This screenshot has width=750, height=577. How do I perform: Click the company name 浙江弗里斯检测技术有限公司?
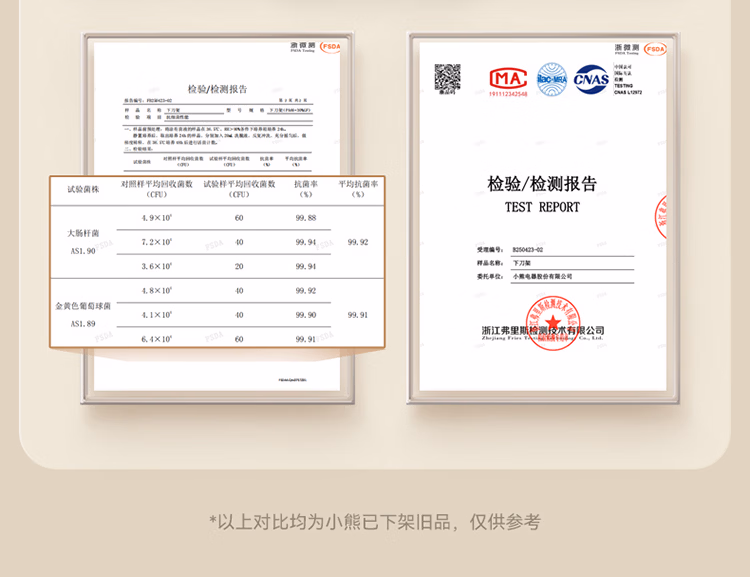click(543, 331)
